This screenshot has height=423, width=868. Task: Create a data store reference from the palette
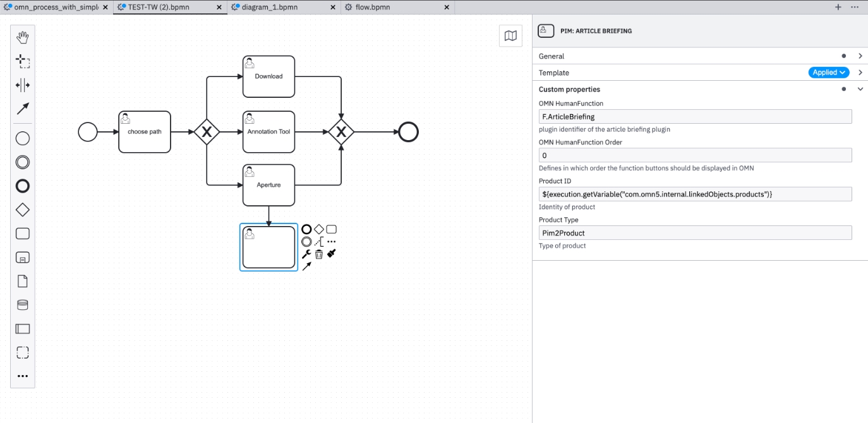click(23, 305)
